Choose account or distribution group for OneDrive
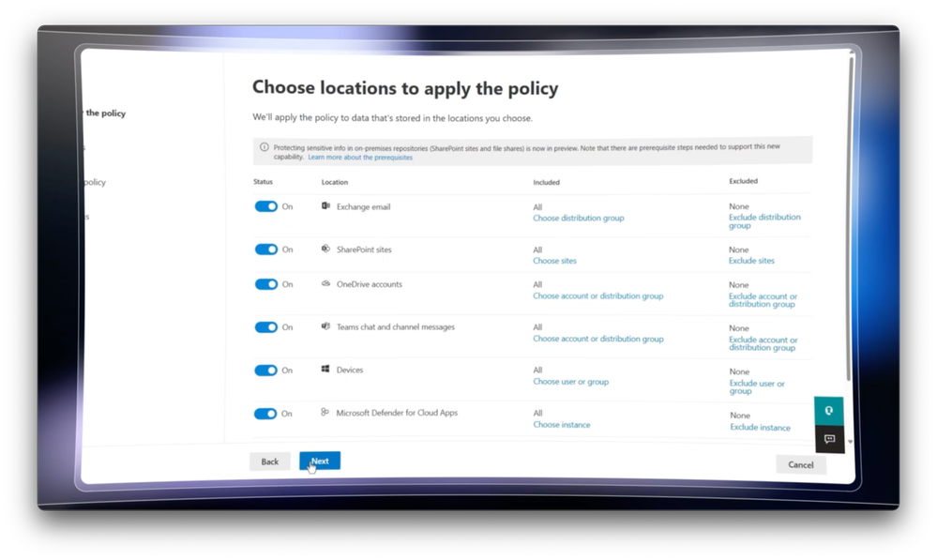The image size is (937, 560). point(598,295)
